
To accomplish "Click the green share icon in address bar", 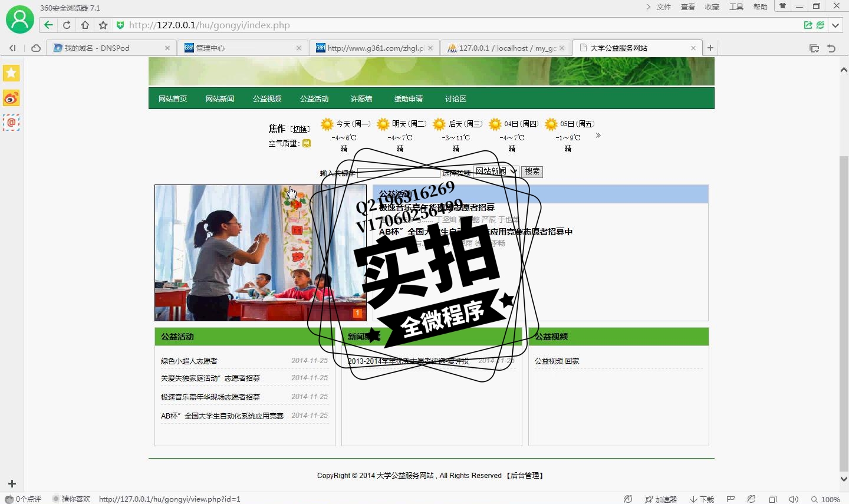I will click(808, 25).
